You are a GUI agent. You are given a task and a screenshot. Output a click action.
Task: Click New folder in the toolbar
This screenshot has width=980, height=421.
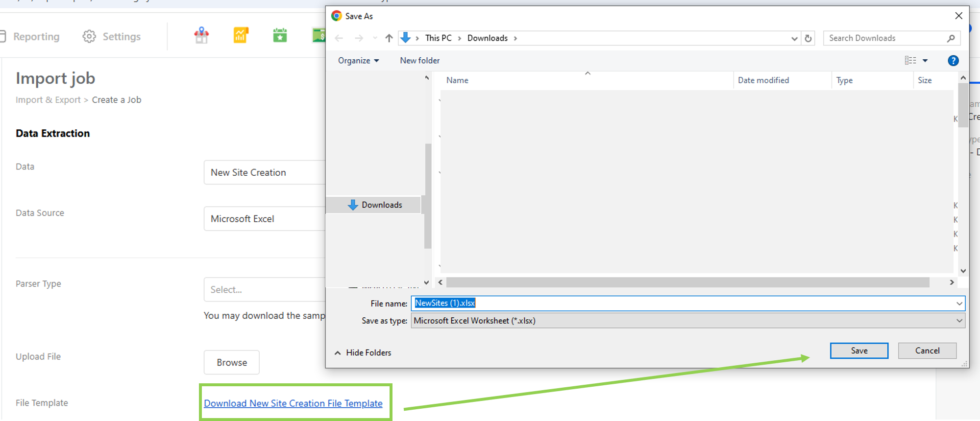tap(419, 61)
